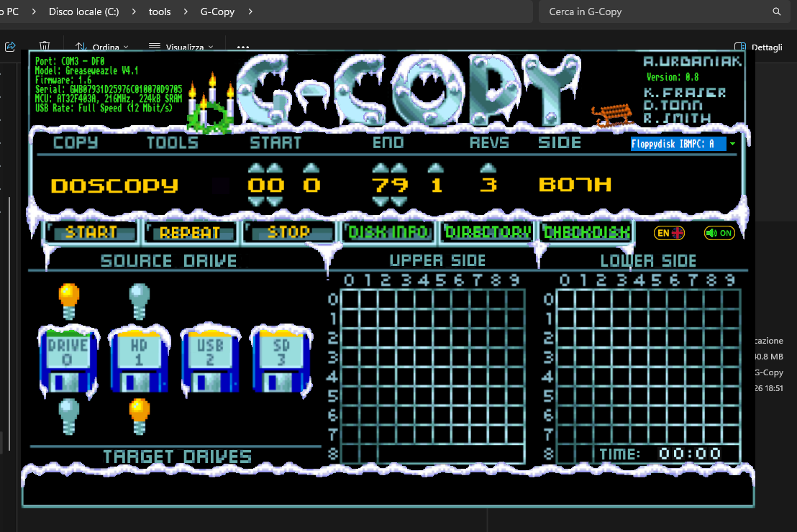Expand the Visualizza view dropdown
797x532 pixels.
[x=181, y=47]
